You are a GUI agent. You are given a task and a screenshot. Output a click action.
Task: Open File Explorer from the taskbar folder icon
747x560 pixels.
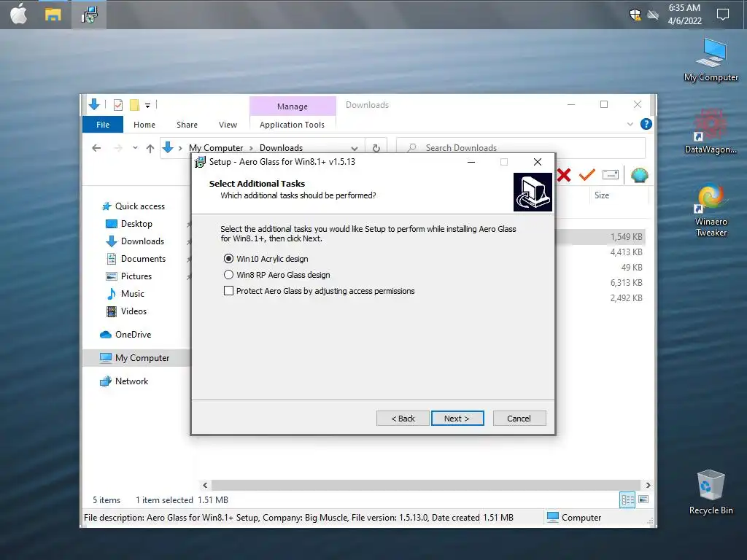point(53,15)
